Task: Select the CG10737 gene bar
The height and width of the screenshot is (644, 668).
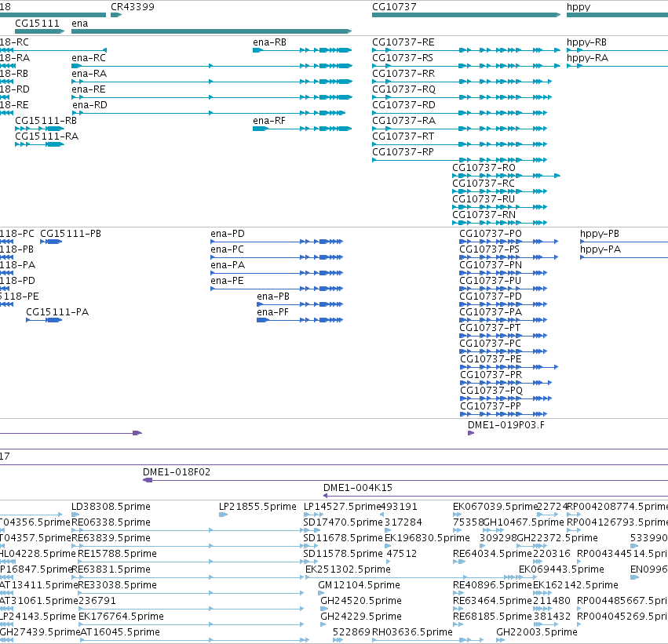Action: 466,15
